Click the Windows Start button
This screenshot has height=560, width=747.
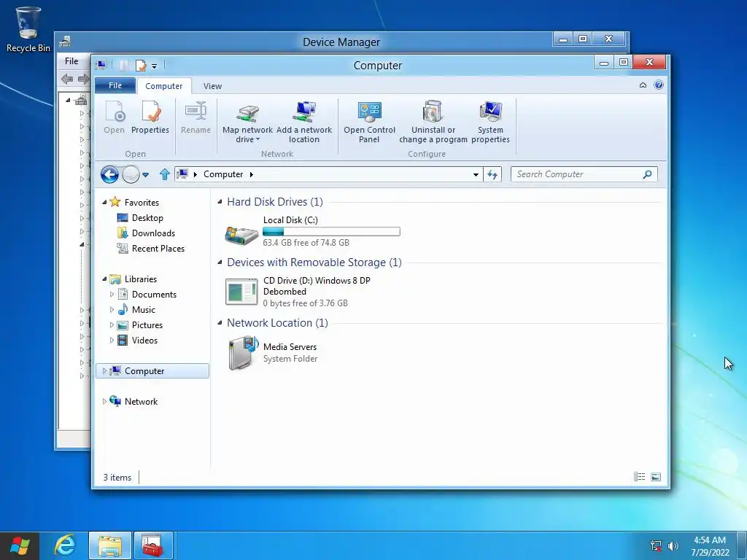tap(20, 545)
